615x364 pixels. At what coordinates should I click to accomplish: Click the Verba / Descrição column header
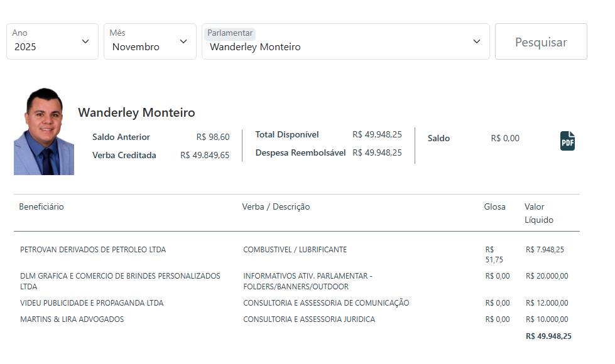[276, 207]
